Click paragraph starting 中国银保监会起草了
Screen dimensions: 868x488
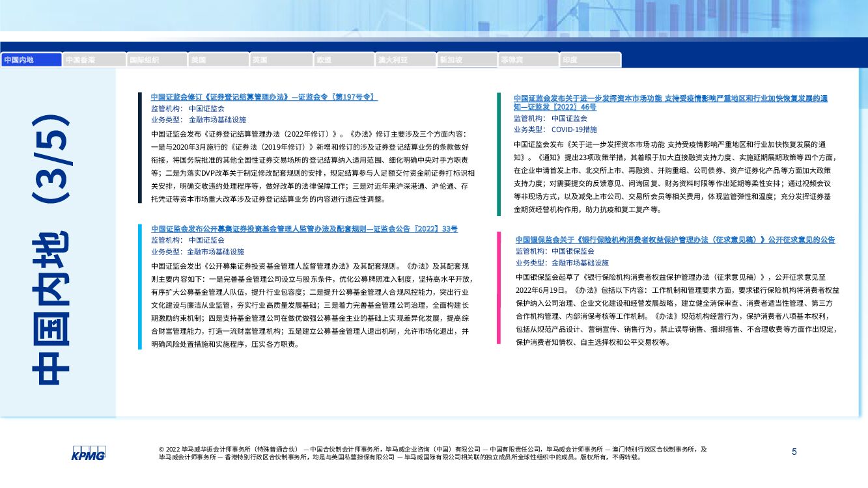click(x=678, y=308)
